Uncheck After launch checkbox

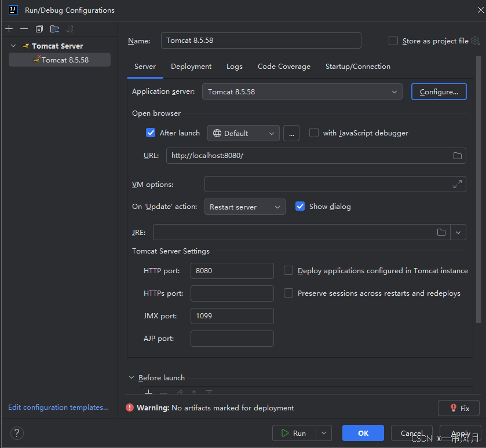coord(151,133)
